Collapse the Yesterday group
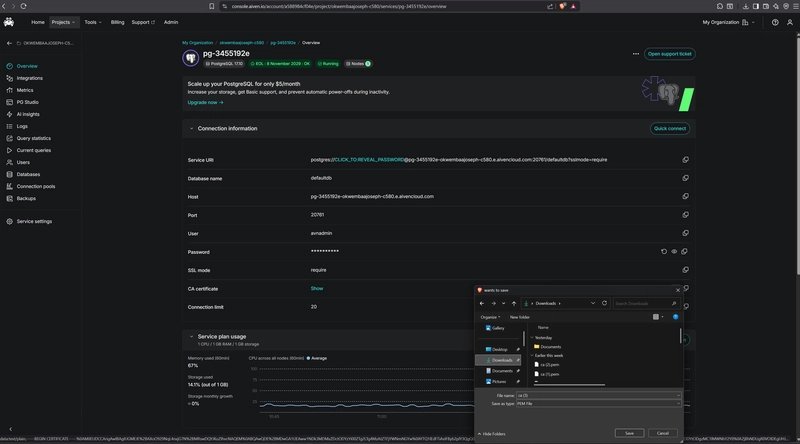 click(x=532, y=338)
